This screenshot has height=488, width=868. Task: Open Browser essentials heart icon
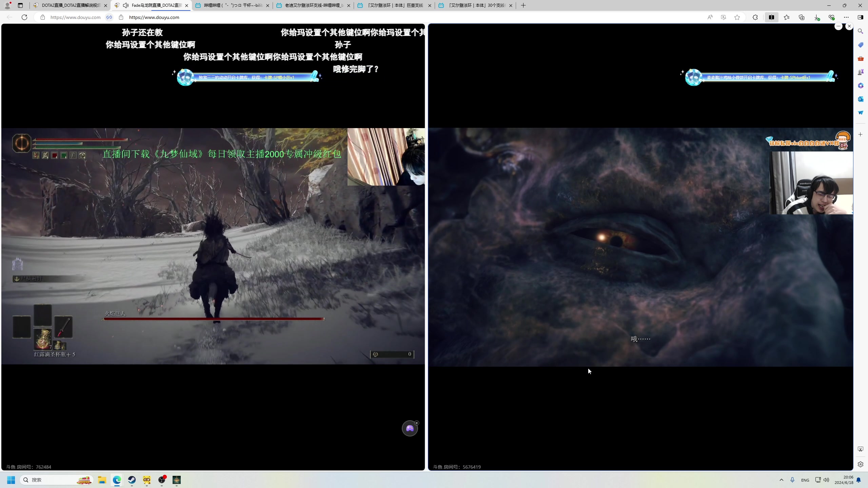coord(831,17)
